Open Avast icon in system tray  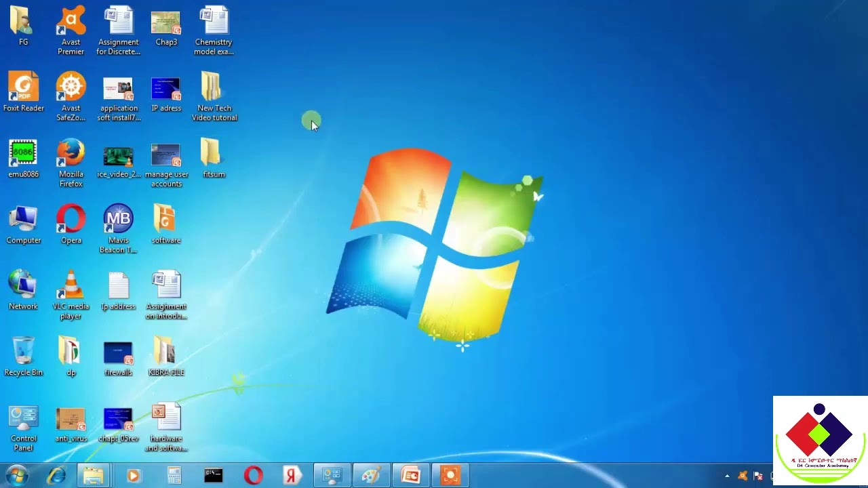pyautogui.click(x=743, y=476)
